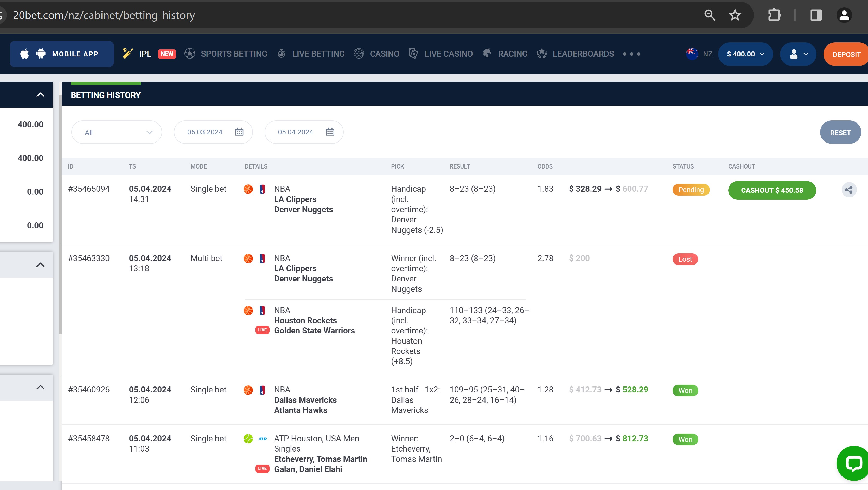This screenshot has height=490, width=868.
Task: Open the NZ region selector
Action: 699,54
